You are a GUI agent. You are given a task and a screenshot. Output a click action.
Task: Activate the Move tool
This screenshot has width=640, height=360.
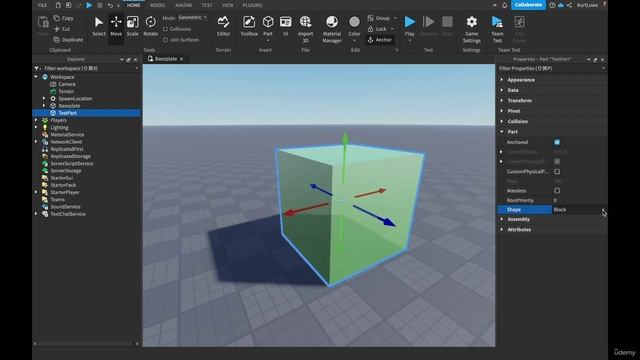point(116,26)
